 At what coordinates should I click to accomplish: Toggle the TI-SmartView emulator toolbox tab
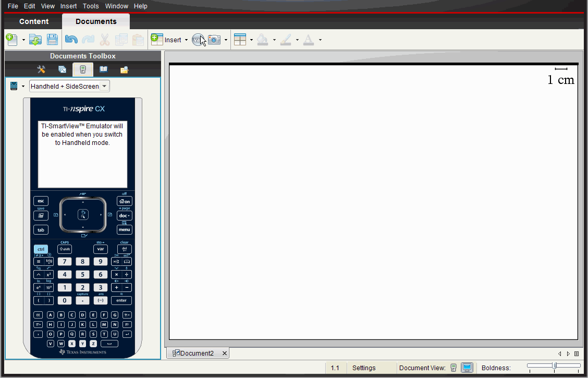click(x=83, y=69)
